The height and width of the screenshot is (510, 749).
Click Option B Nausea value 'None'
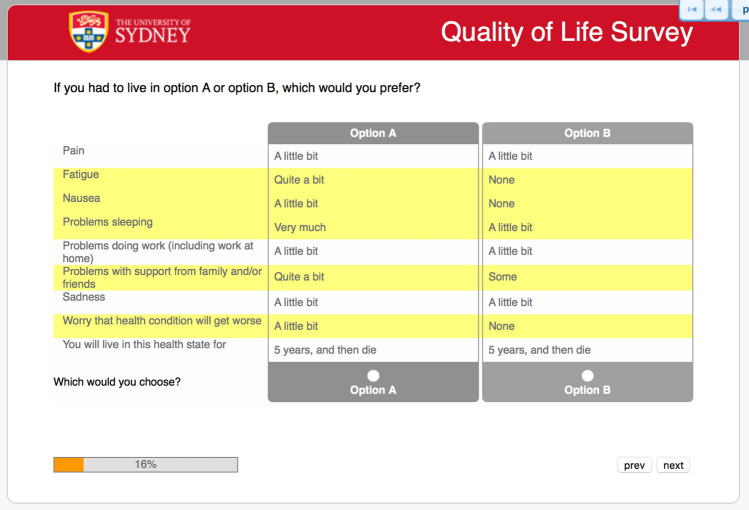coord(502,204)
